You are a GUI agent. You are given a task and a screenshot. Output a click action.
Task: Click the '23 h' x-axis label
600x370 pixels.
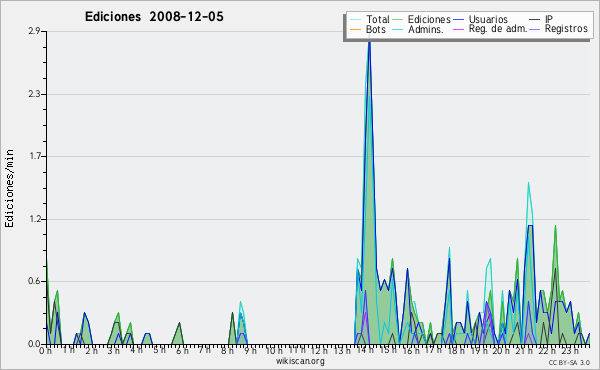(570, 351)
